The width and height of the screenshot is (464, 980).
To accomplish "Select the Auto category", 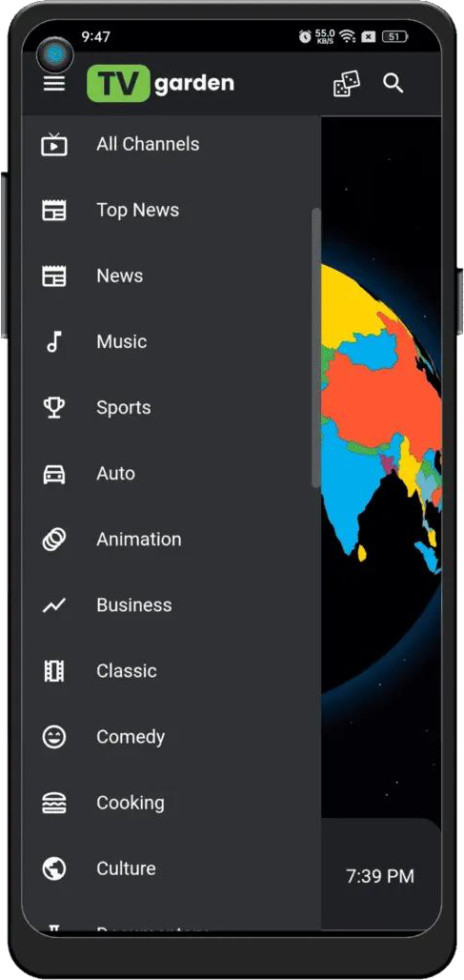I will [171, 474].
